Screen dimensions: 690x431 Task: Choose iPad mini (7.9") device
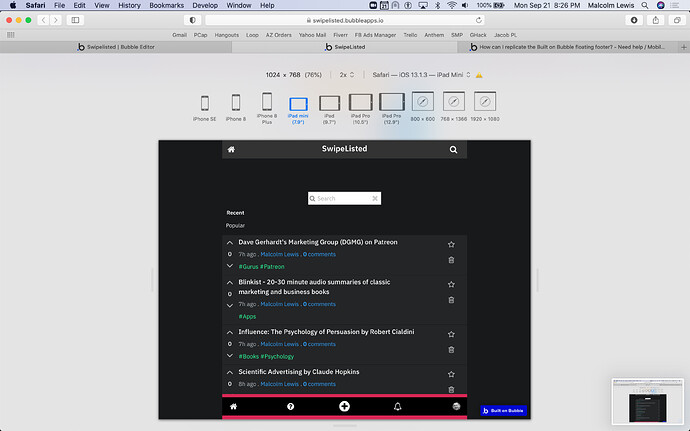pyautogui.click(x=298, y=111)
